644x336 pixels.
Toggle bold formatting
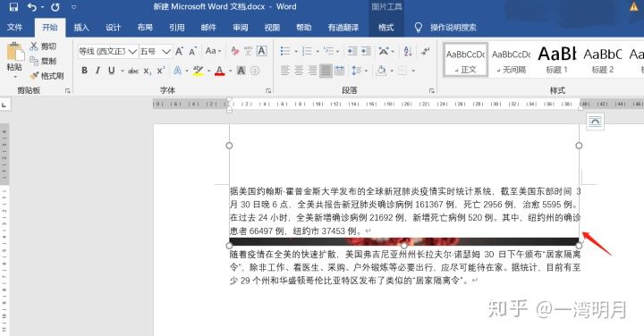(x=84, y=71)
